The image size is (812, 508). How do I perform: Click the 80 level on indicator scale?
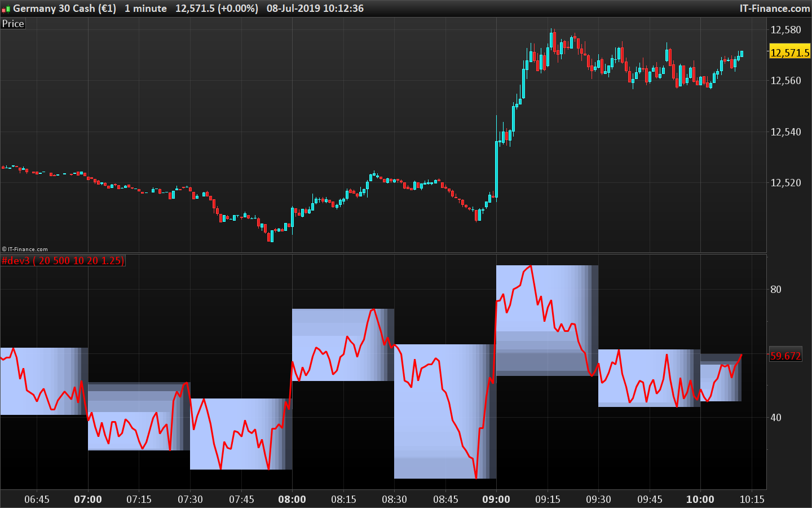coord(776,290)
